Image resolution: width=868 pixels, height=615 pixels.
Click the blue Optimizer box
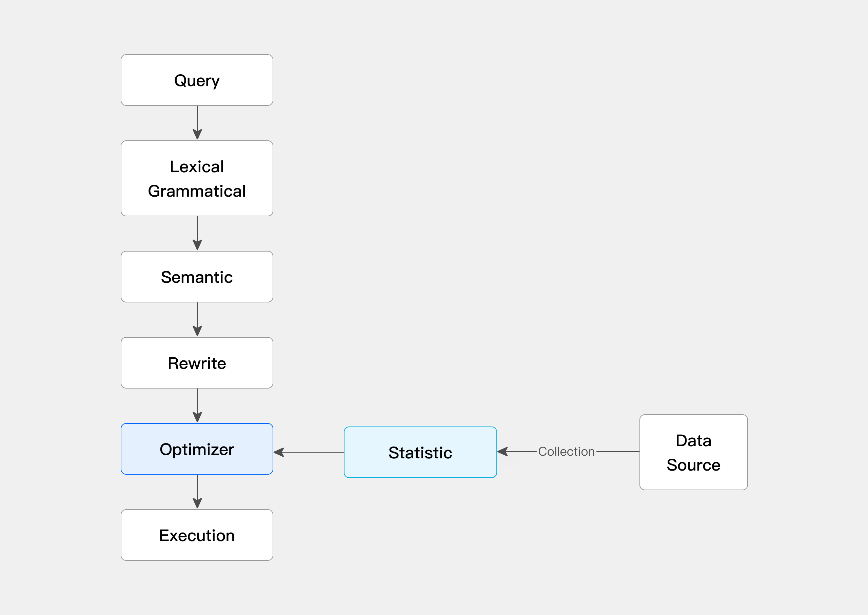point(197,449)
